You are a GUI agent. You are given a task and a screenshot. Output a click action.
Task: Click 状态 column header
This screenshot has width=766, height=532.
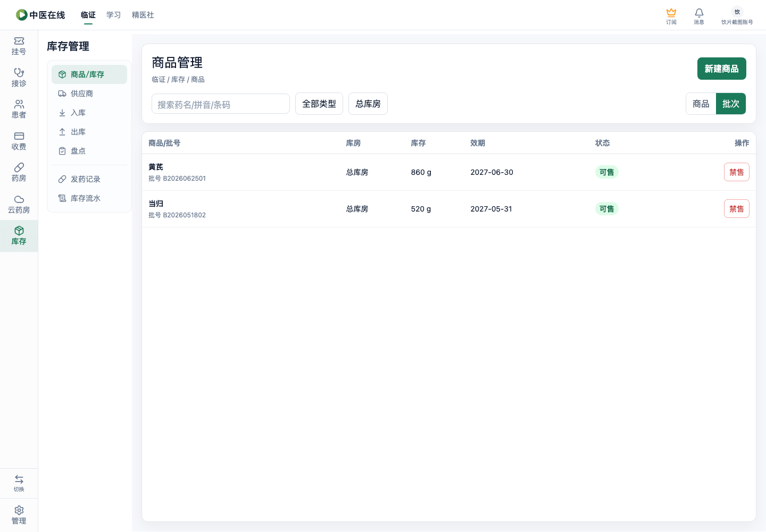tap(603, 143)
